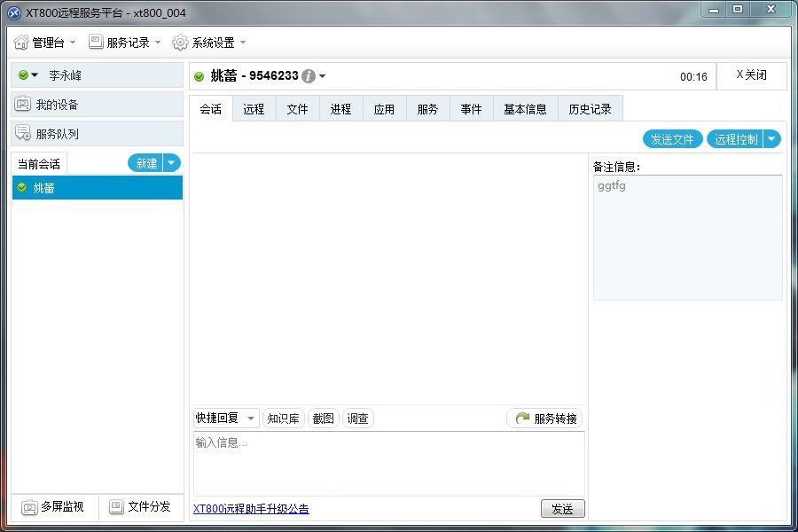798x532 pixels.
Task: Select the 当前会话 tab
Action: [x=39, y=164]
